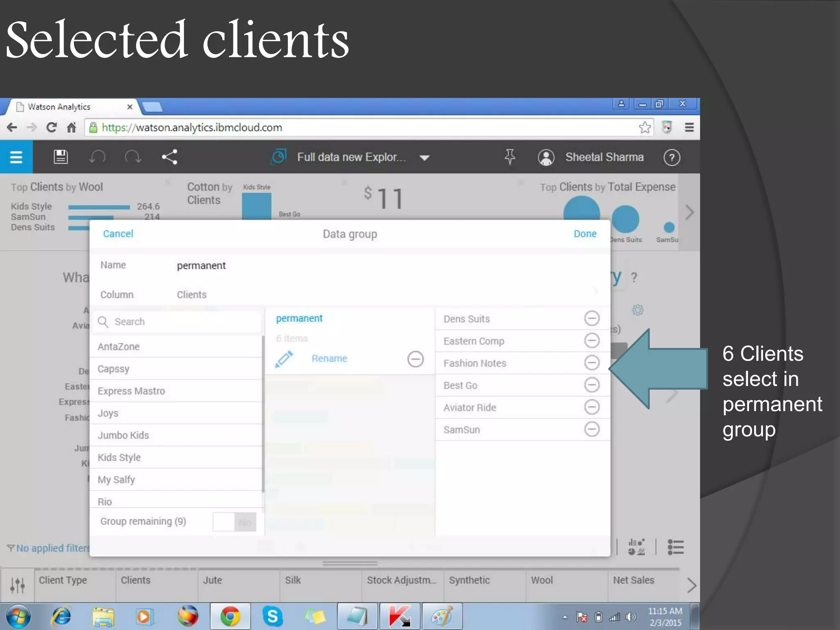
Task: Click the Search clients field
Action: tap(178, 322)
